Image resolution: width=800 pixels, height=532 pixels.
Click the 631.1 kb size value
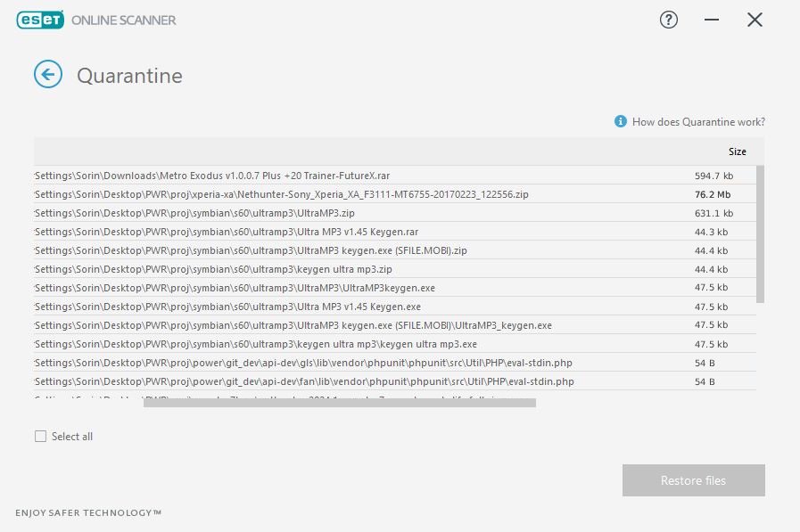point(713,214)
